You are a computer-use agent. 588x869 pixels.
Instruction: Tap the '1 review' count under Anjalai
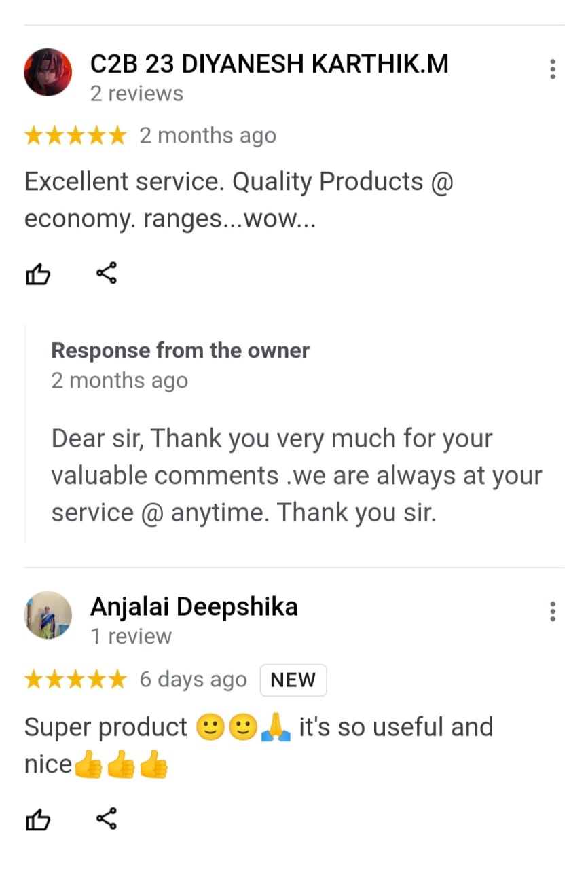[131, 637]
